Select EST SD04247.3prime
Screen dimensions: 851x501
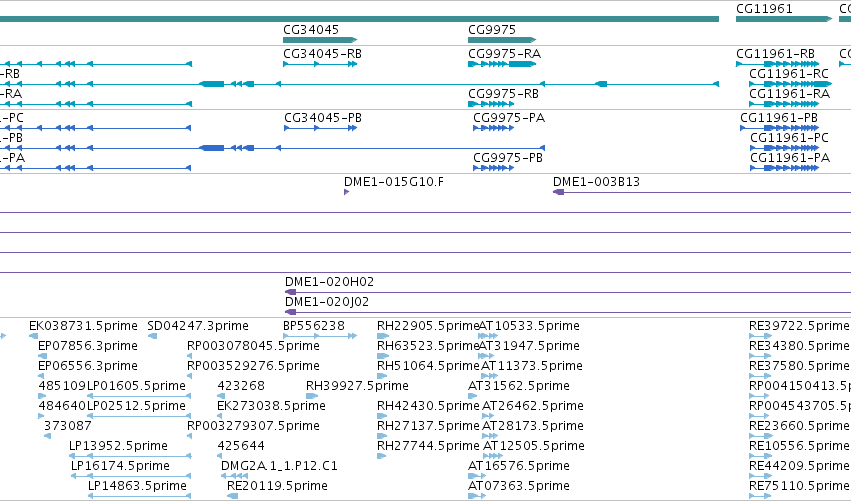[x=198, y=326]
